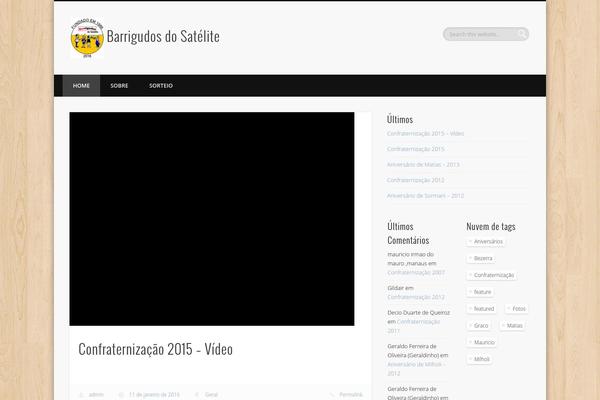Image resolution: width=600 pixels, height=400 pixels.
Task: Click the admin author link
Action: coord(96,395)
